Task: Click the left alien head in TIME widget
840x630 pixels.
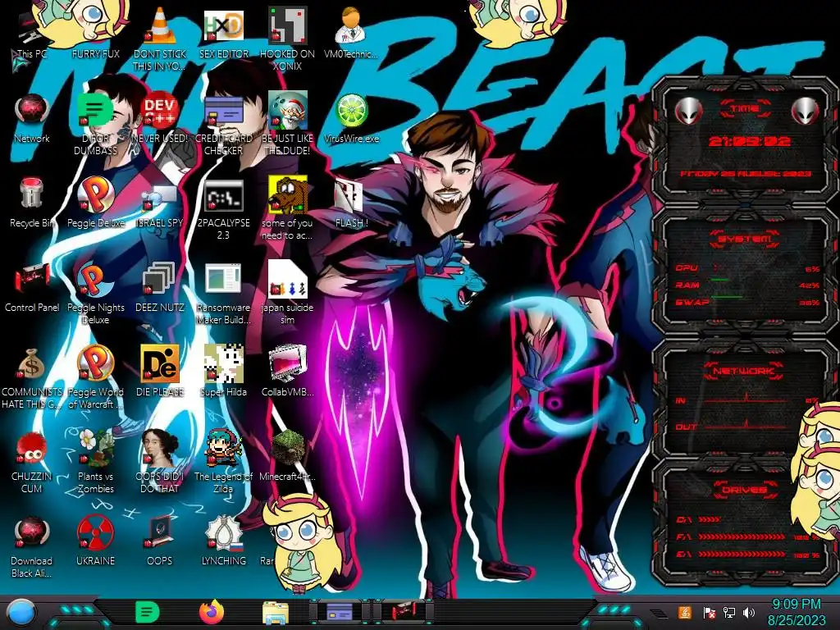Action: pyautogui.click(x=688, y=112)
